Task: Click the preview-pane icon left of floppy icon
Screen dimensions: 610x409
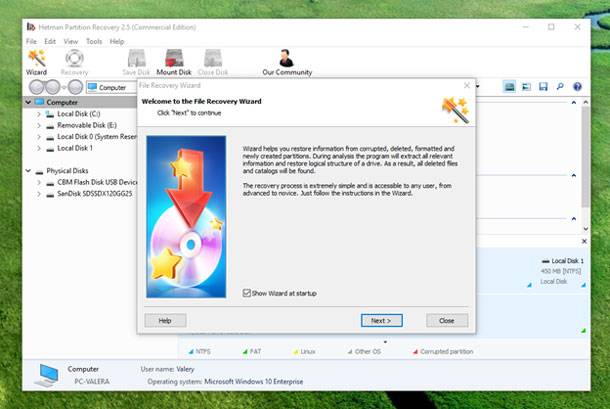Action: pos(526,87)
